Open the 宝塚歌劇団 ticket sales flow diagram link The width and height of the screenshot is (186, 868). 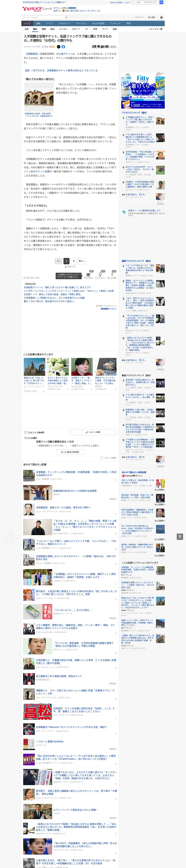[x=61, y=70]
